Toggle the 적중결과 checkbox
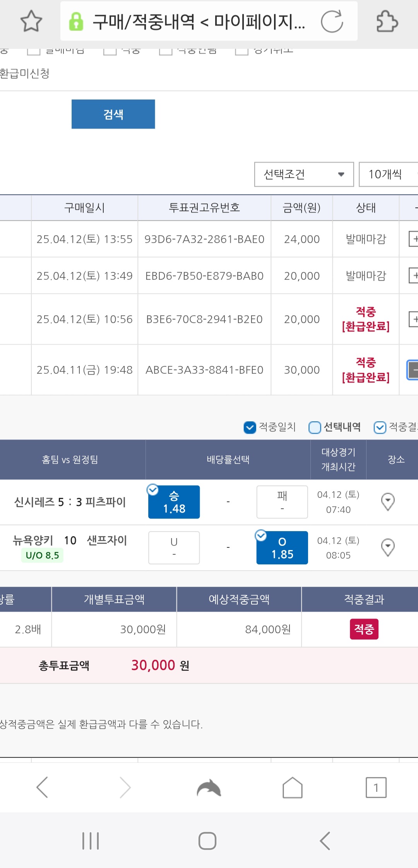 380,427
